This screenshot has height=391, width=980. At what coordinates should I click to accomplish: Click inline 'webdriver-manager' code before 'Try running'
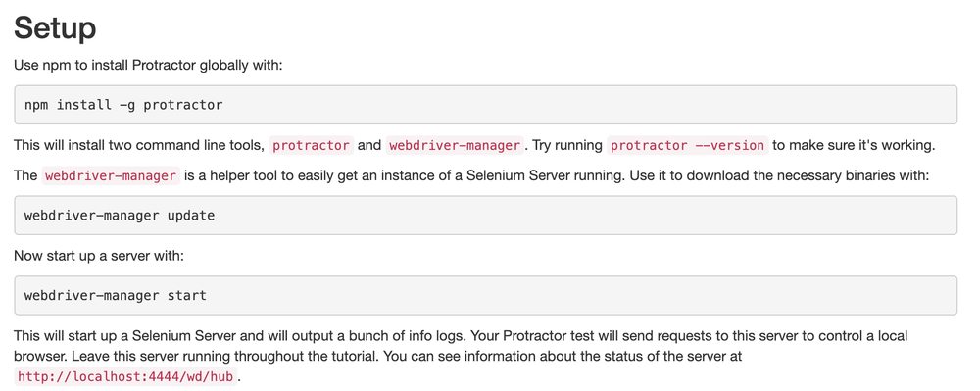tap(455, 146)
